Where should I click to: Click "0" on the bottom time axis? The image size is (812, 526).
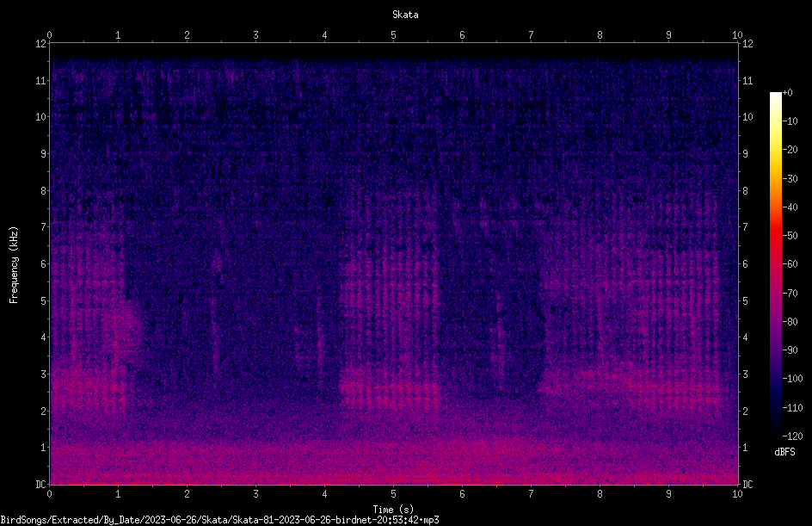[x=49, y=494]
